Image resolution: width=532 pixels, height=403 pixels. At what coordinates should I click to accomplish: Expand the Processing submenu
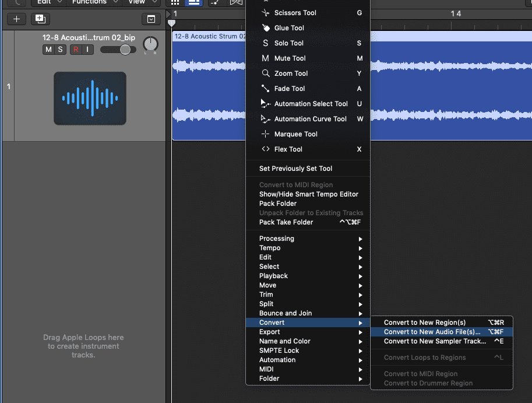pyautogui.click(x=308, y=239)
